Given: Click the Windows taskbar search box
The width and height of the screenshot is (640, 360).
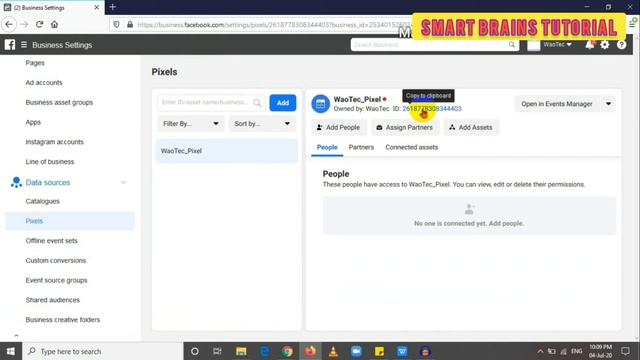Looking at the screenshot, I should (x=102, y=351).
